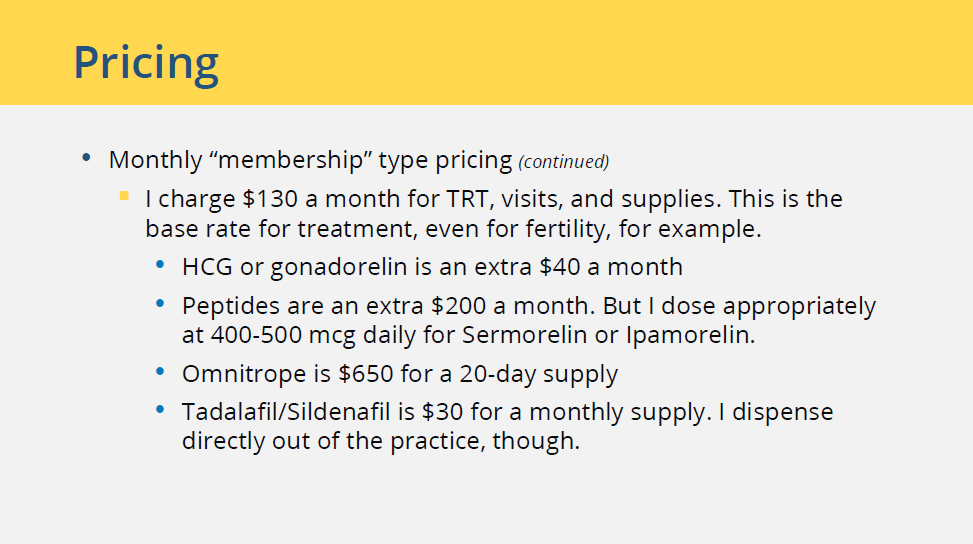Click the blue bullet beside HCG line
This screenshot has height=544, width=973.
[160, 264]
